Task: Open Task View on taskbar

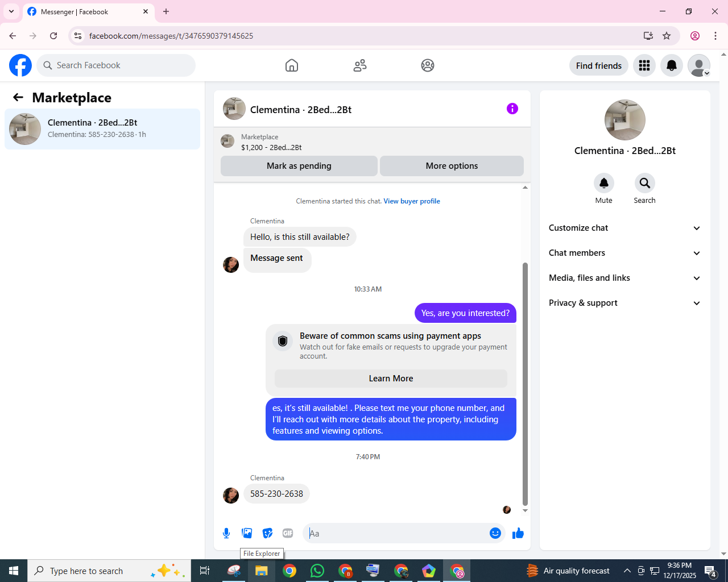Action: 205,571
